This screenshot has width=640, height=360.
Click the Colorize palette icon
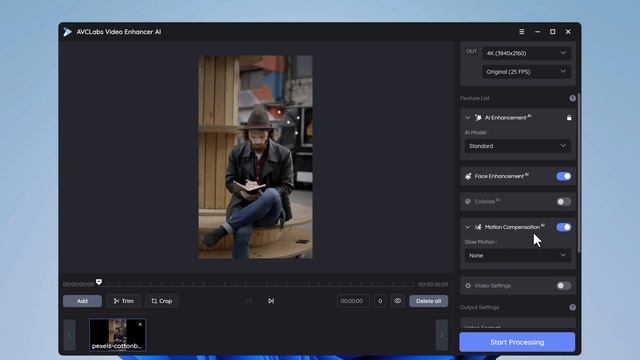click(468, 201)
